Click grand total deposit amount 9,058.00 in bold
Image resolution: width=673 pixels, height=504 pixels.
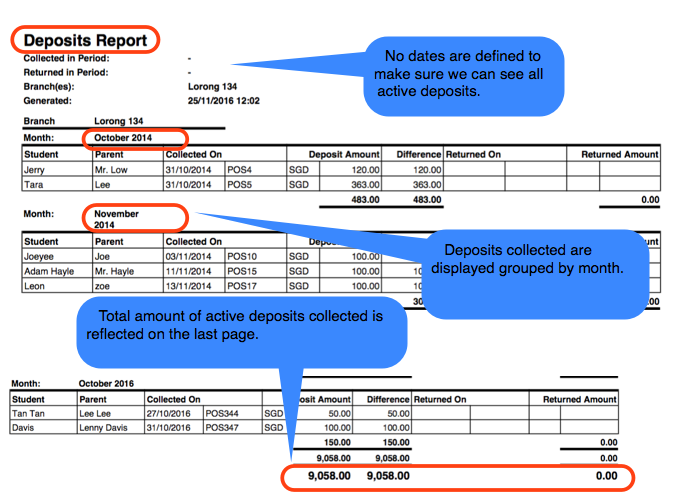point(329,476)
